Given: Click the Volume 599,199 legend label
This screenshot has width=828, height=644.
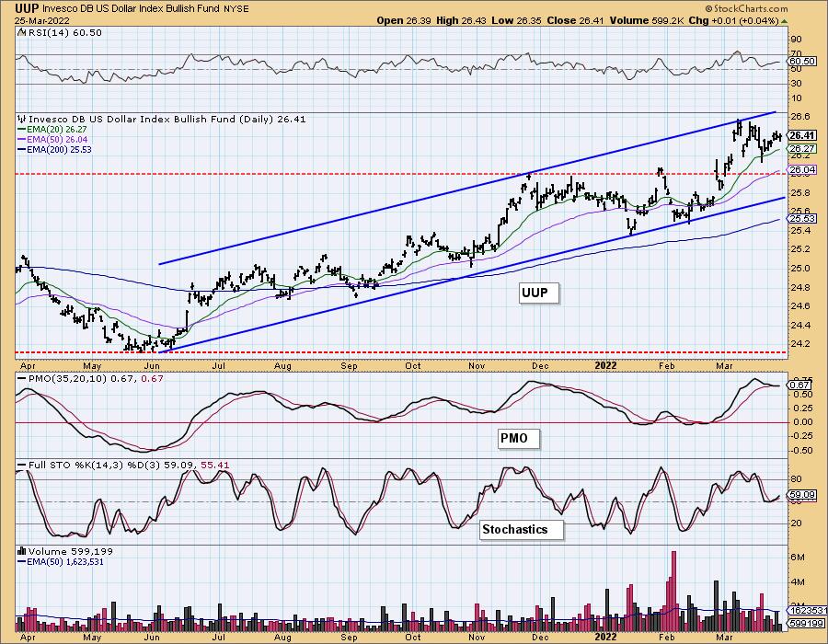Looking at the screenshot, I should point(70,551).
